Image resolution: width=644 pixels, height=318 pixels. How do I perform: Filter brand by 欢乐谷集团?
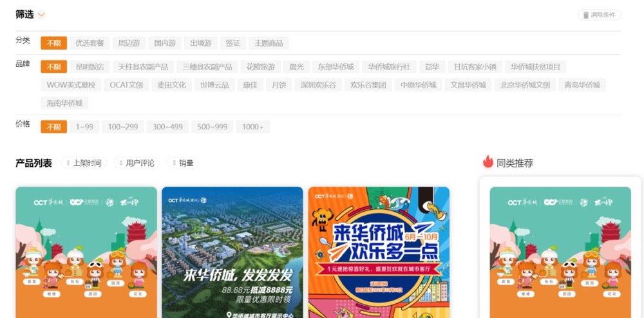(368, 85)
